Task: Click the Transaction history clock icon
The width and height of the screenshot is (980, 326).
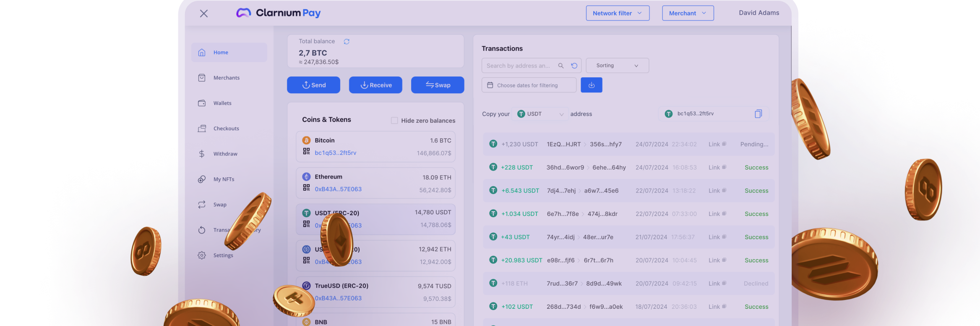Action: point(202,230)
